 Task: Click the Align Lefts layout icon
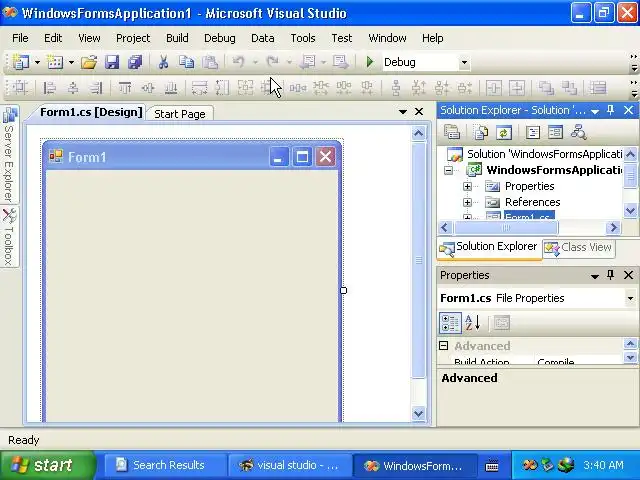(x=50, y=87)
